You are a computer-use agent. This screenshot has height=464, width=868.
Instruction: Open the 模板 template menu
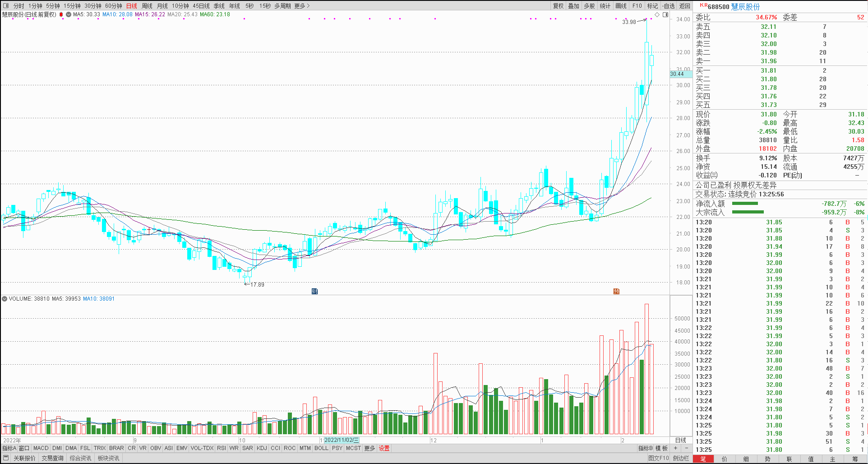point(662,448)
